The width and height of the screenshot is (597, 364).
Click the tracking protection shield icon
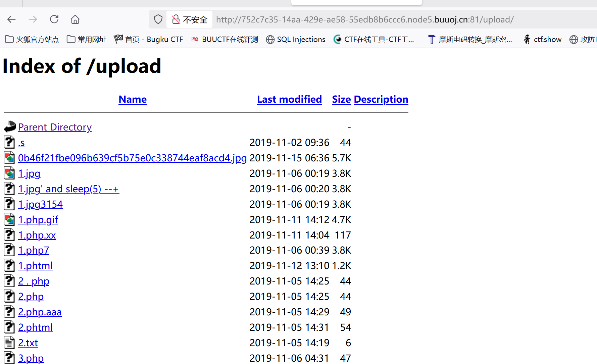158,19
